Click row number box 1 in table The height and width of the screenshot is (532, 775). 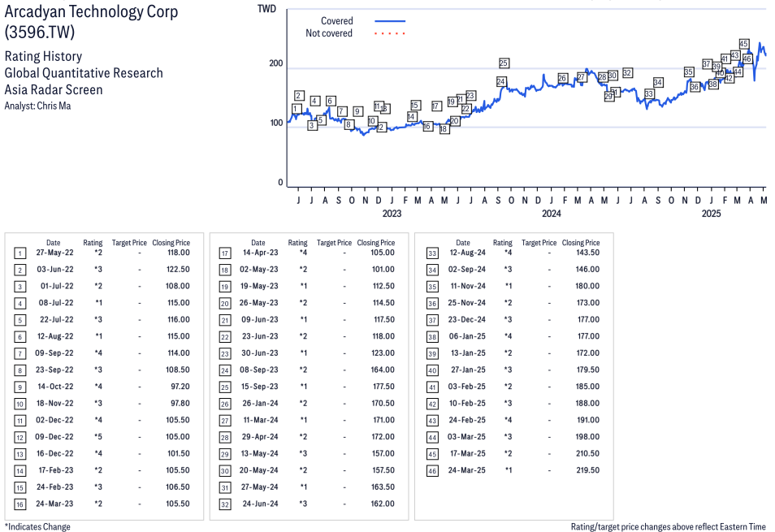coord(19,253)
